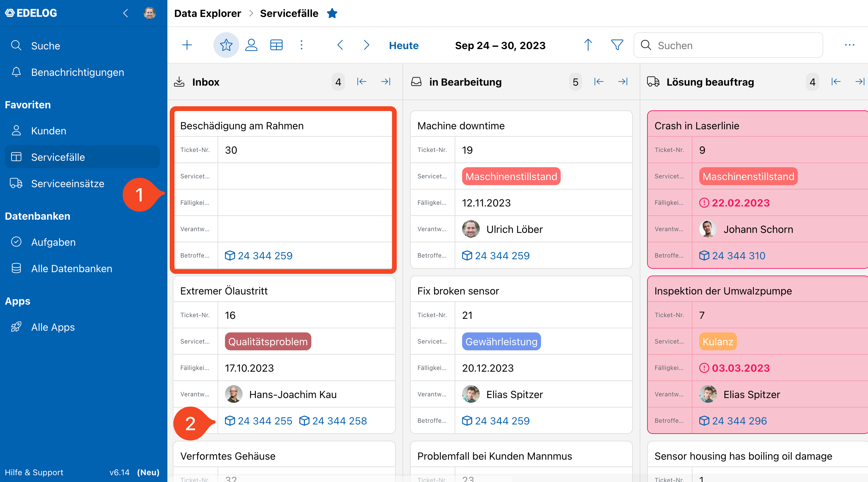Open the Crash in Laserlinie card title
Viewport: 868px width, 482px height.
coord(697,126)
